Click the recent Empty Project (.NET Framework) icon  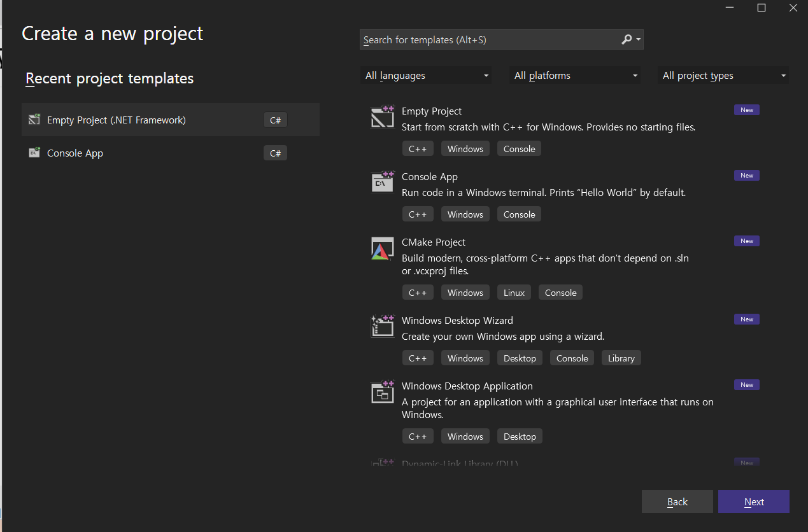click(x=34, y=120)
